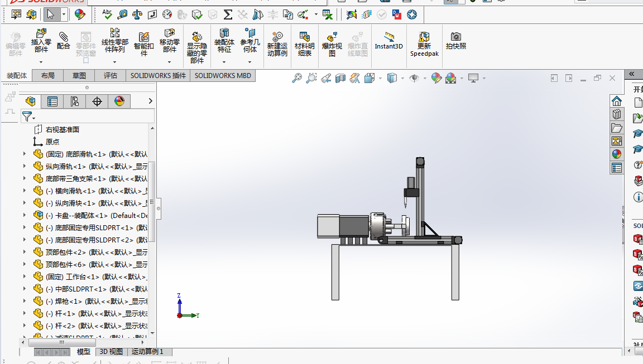Expand the Insert Components dropdown arrow
This screenshot has height=364, width=643.
click(41, 62)
